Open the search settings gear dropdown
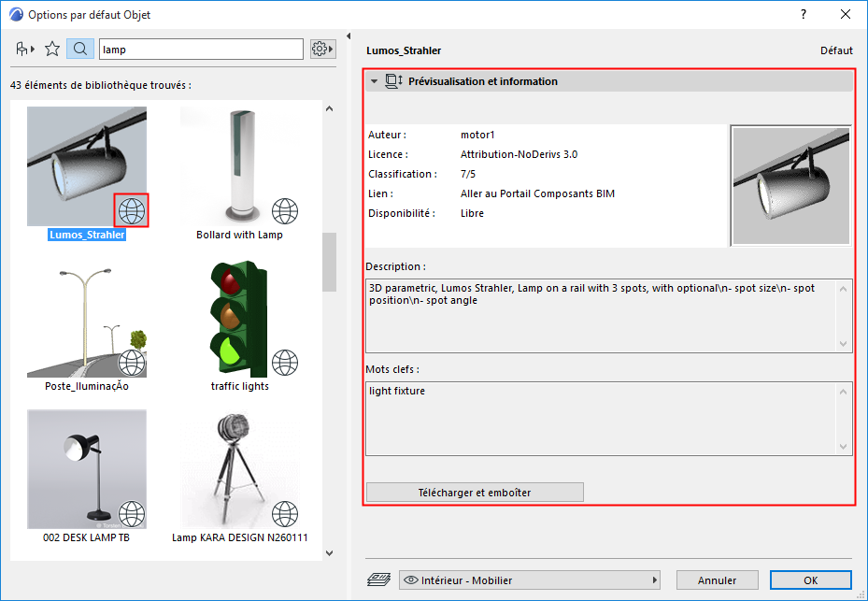868x601 pixels. click(x=322, y=50)
